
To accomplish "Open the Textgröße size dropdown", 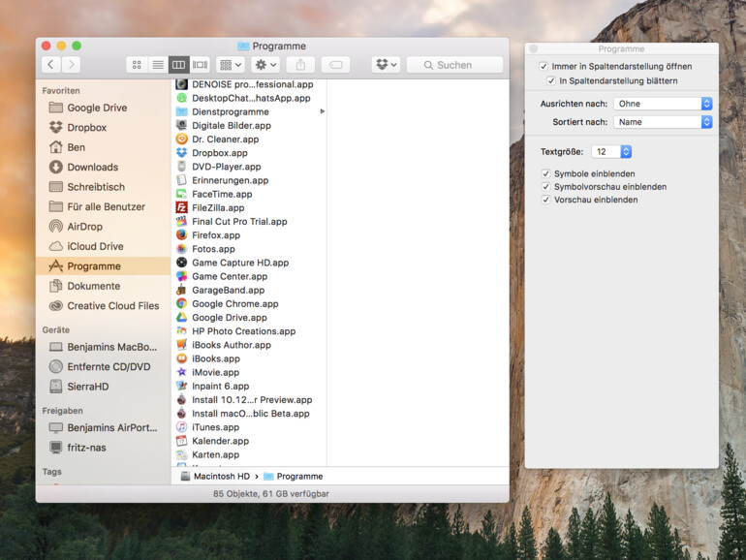I will (612, 152).
